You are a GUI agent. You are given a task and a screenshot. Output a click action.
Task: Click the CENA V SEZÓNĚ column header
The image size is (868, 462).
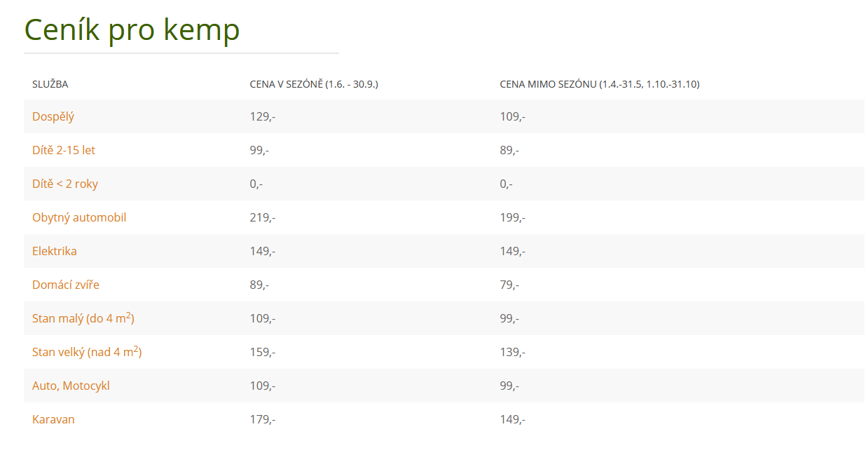pos(314,84)
